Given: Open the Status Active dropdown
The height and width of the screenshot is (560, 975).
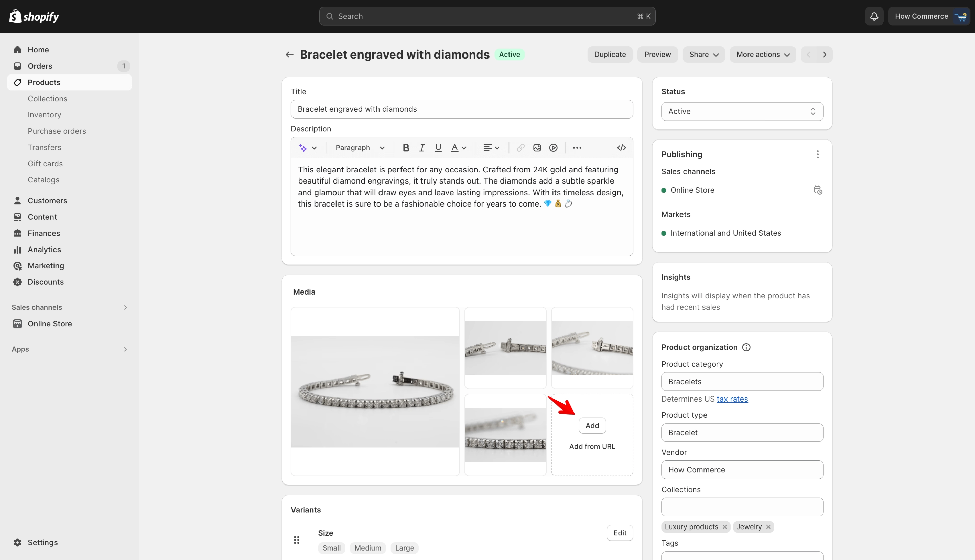Looking at the screenshot, I should tap(742, 111).
